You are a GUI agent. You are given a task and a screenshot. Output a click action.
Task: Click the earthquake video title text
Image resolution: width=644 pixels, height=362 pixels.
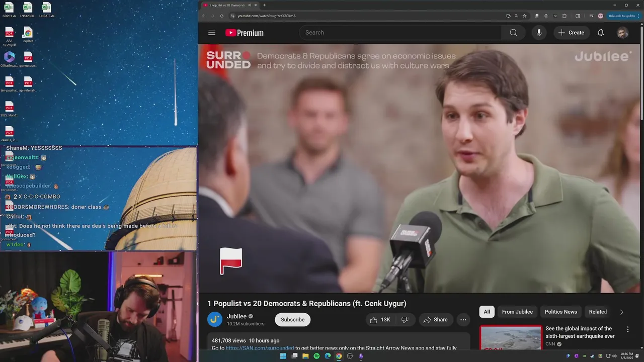click(580, 332)
